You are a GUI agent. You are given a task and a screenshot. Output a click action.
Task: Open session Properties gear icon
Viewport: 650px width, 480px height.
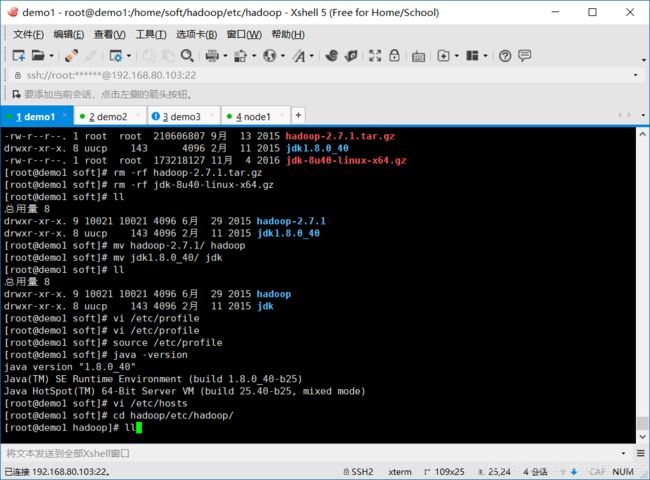[116, 56]
